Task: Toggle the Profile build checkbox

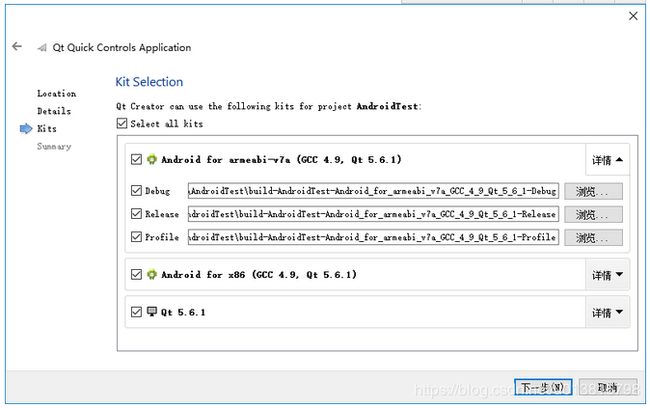Action: [136, 237]
